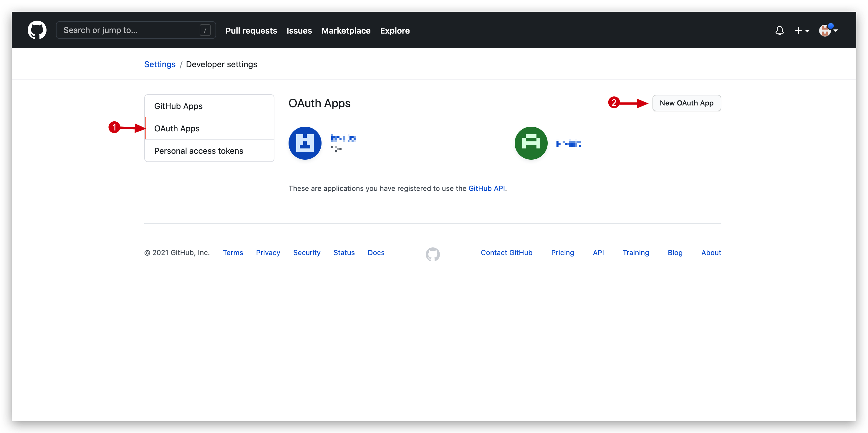The height and width of the screenshot is (433, 868).
Task: Click the slash shortcut badge in the search bar
Action: tap(205, 30)
